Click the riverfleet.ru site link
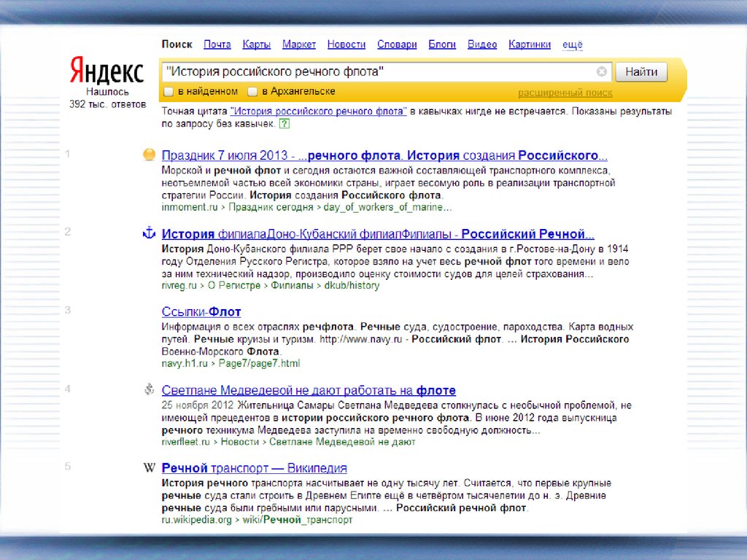This screenshot has width=747, height=560. click(x=185, y=442)
